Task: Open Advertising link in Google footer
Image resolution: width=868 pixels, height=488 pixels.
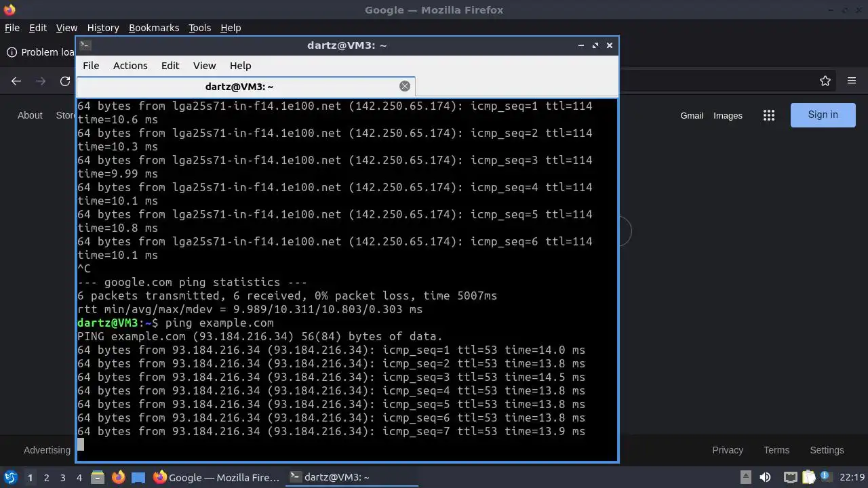Action: 47,450
